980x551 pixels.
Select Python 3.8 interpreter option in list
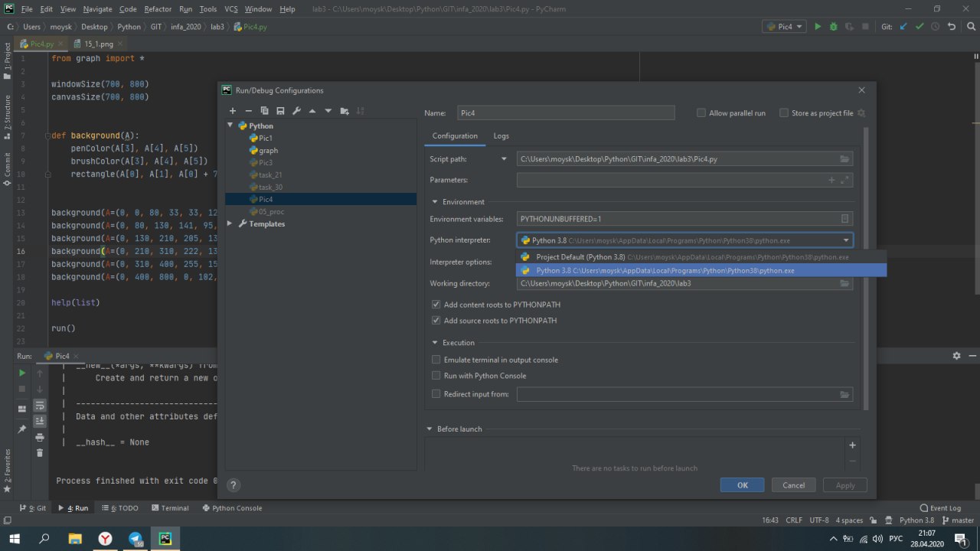pyautogui.click(x=701, y=270)
